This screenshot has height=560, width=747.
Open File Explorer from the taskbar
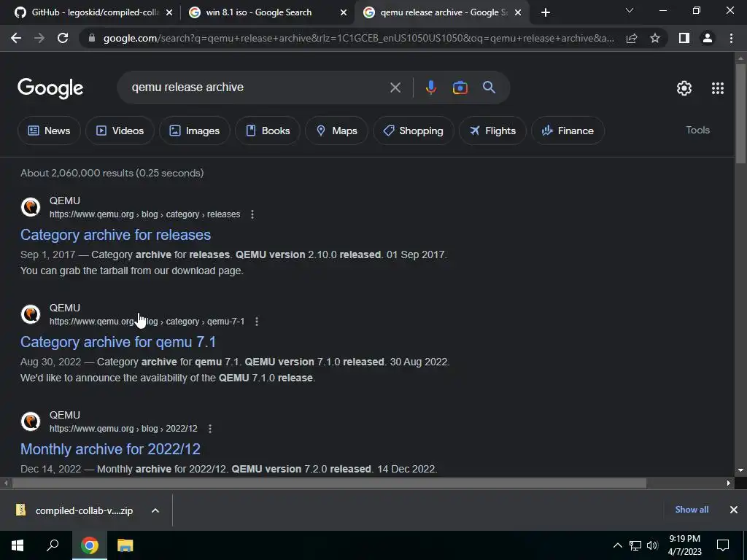point(125,545)
